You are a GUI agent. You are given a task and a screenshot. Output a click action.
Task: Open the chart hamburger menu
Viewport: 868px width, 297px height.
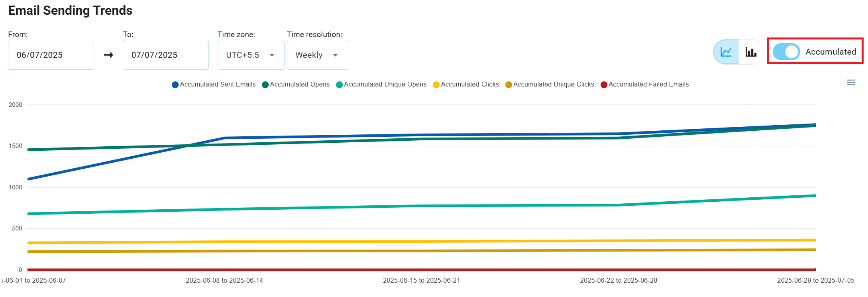click(851, 83)
